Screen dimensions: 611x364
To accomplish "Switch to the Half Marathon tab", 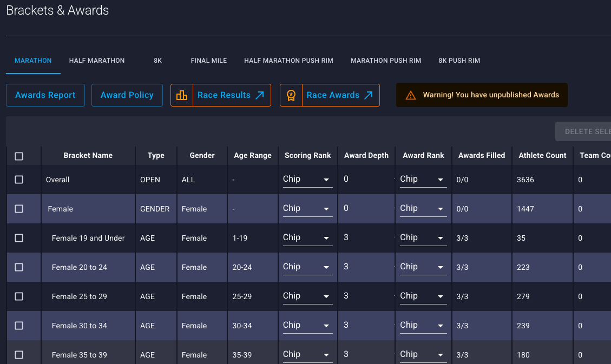I will 97,61.
